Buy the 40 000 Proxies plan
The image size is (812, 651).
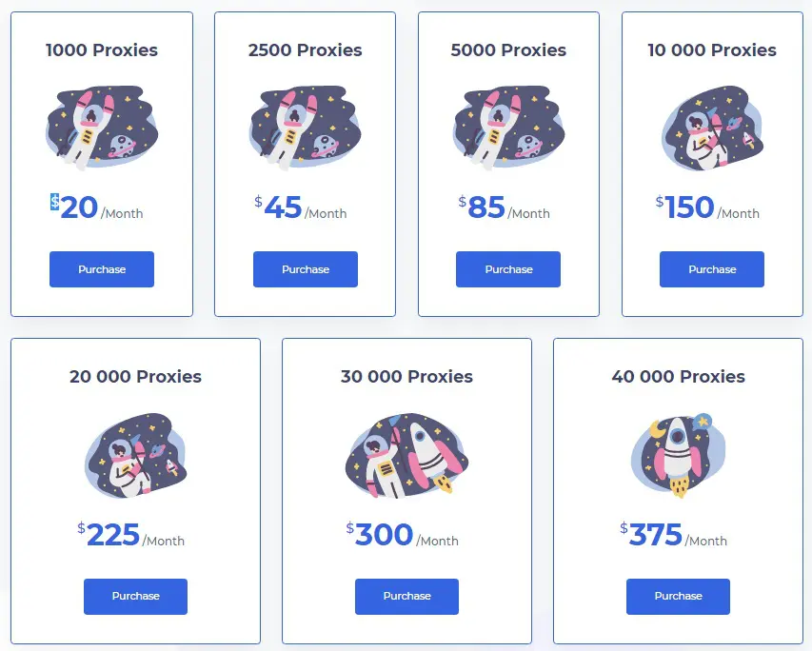point(679,597)
